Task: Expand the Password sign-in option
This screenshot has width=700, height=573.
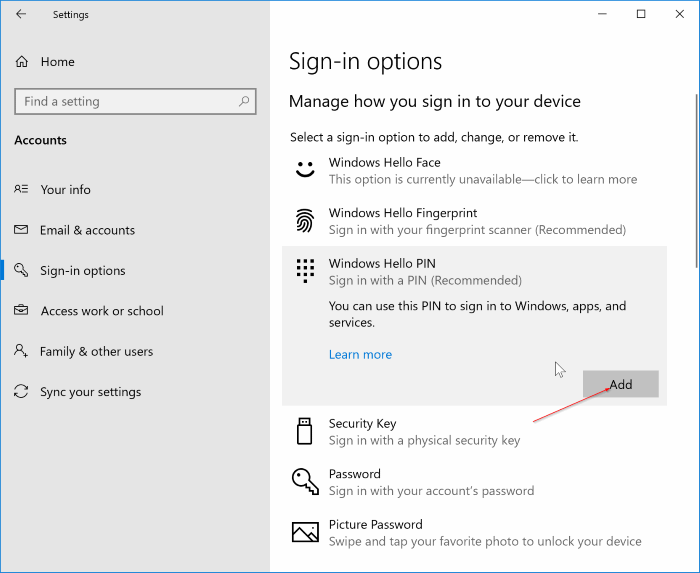Action: (474, 482)
